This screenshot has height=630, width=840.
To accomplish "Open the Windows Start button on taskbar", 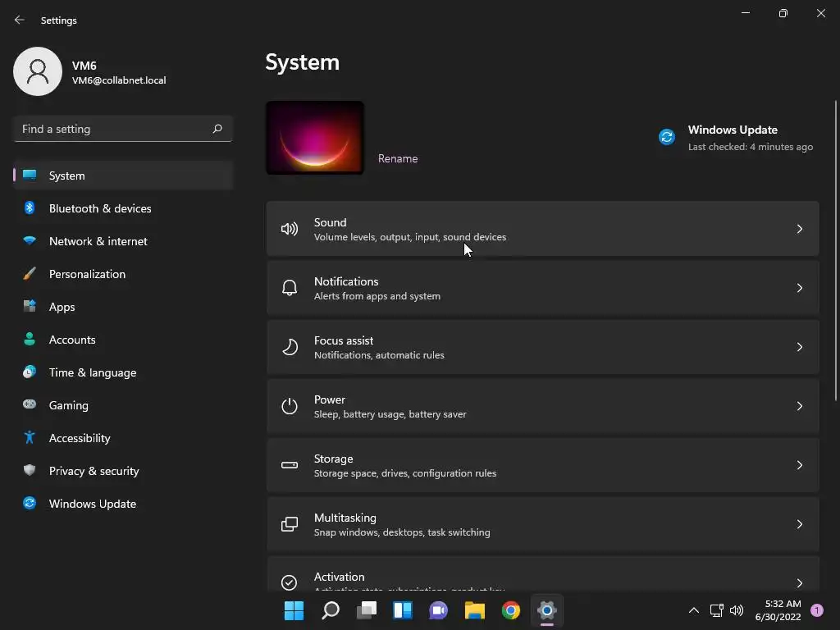I will click(x=294, y=610).
